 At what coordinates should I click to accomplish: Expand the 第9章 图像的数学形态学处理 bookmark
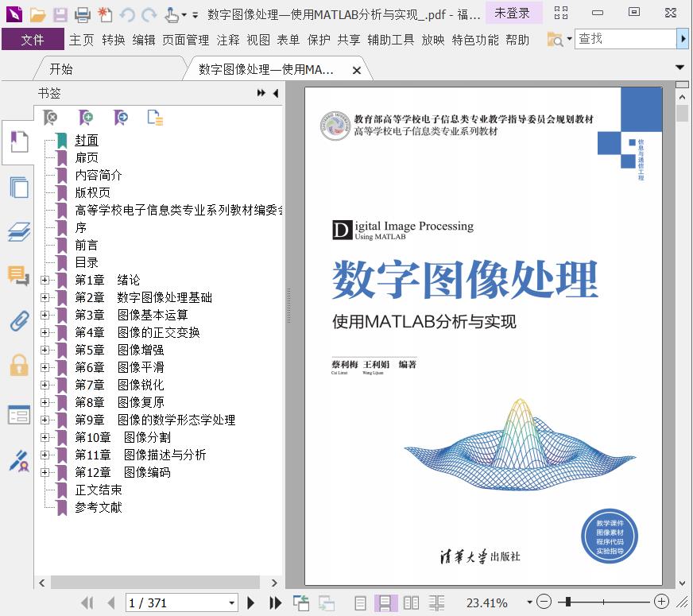45,420
